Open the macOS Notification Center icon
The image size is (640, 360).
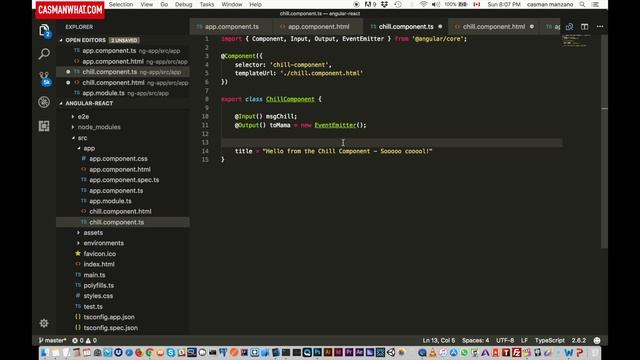tap(595, 4)
